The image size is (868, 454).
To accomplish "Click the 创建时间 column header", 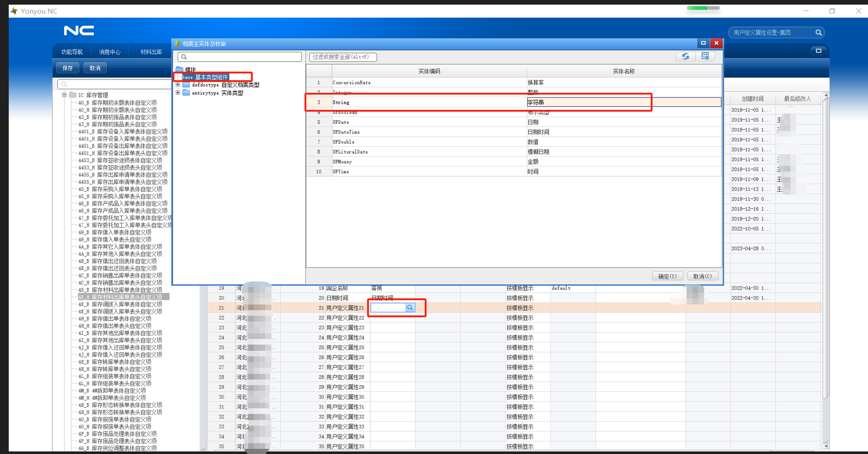I will click(x=752, y=99).
